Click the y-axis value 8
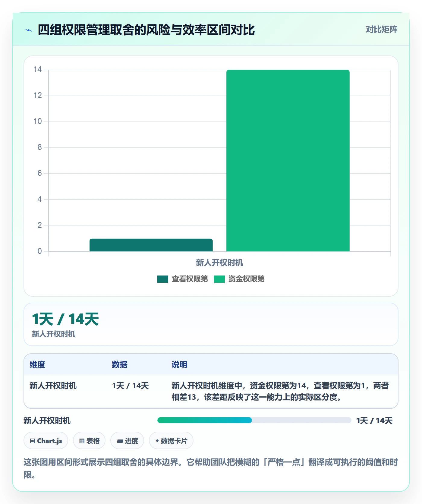 pos(39,147)
